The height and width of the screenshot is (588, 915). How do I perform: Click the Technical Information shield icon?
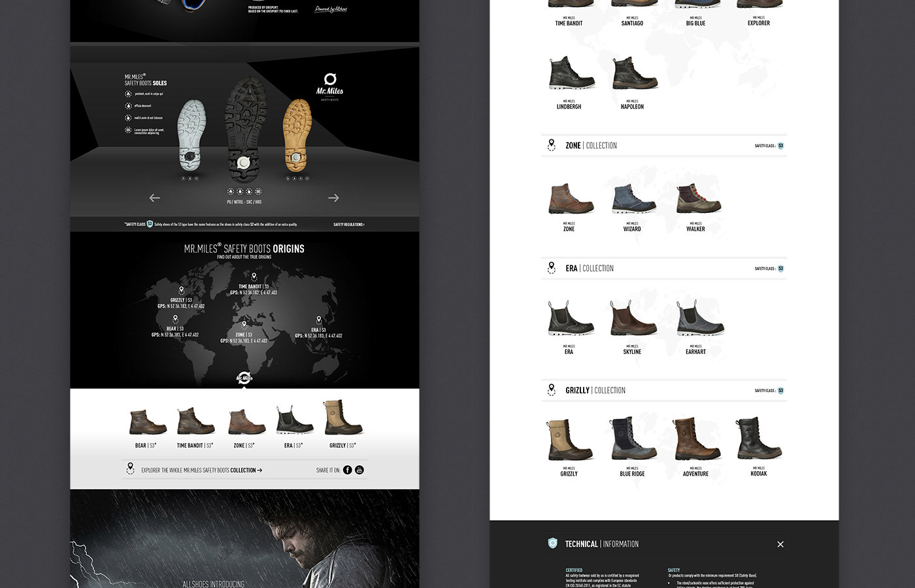[x=553, y=543]
